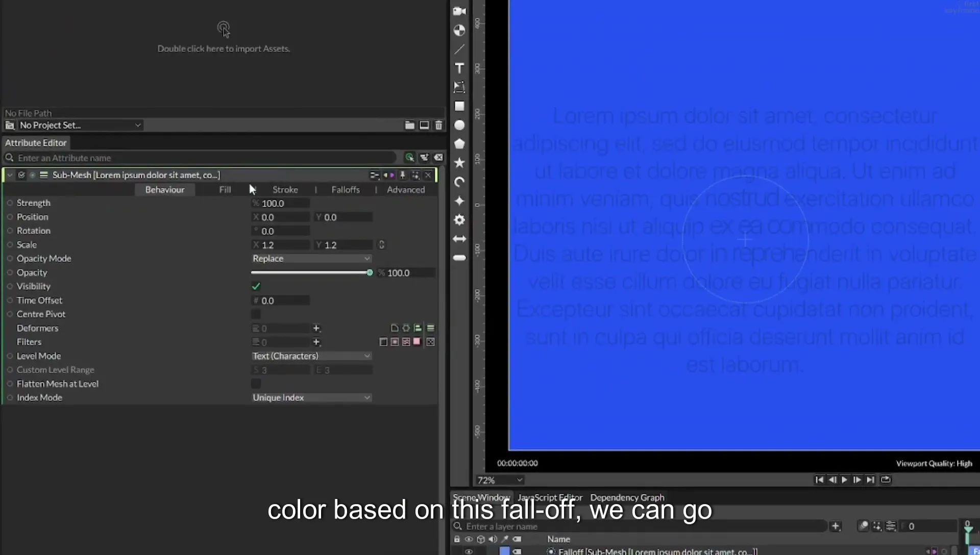
Task: Select the Rectangle shape tool
Action: [459, 106]
